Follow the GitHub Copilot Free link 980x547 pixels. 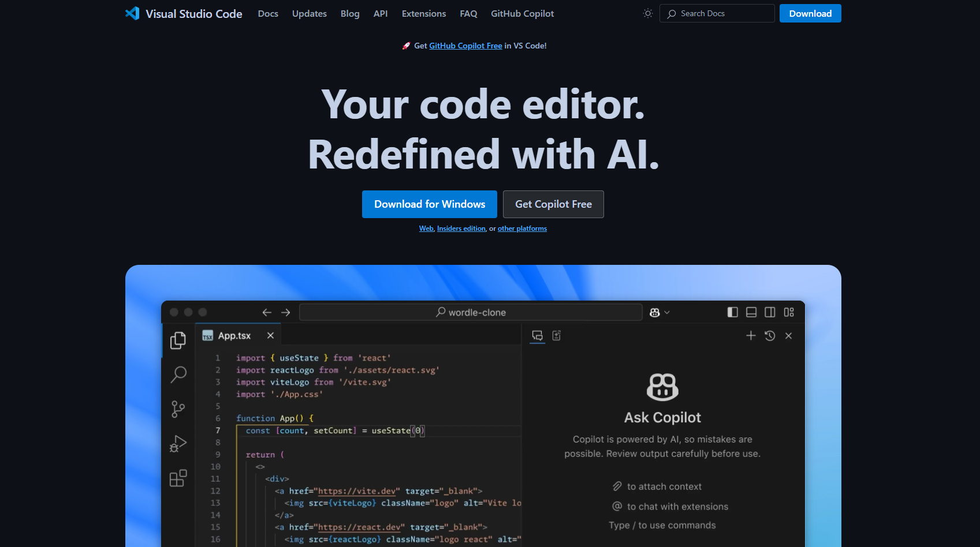pyautogui.click(x=465, y=46)
